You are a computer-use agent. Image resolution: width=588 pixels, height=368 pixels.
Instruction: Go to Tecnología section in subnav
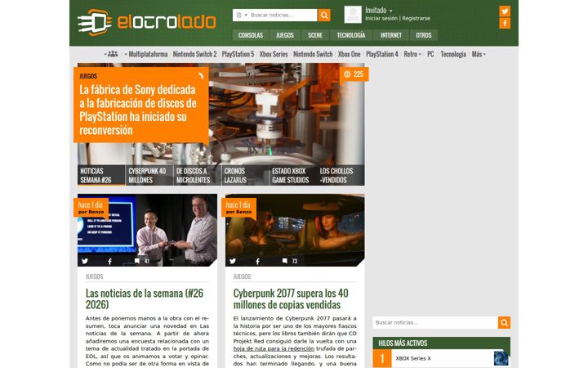453,54
